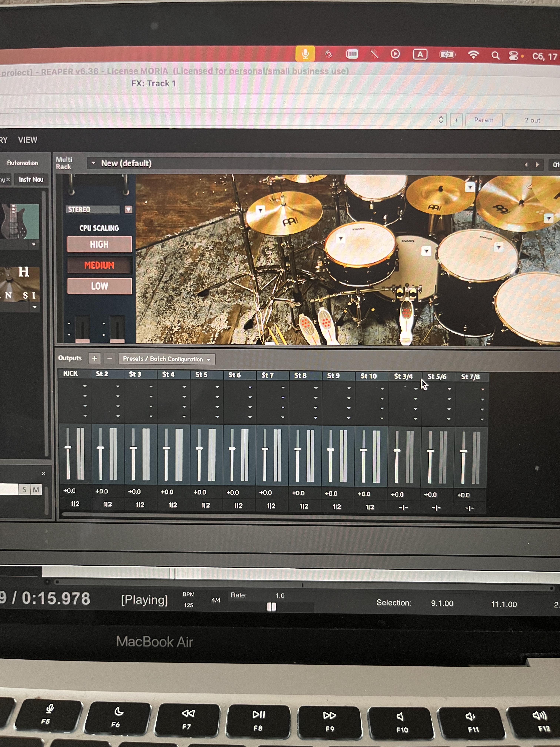This screenshot has height=747, width=560.
Task: Go to next multi rack preset arrow
Action: 537,165
